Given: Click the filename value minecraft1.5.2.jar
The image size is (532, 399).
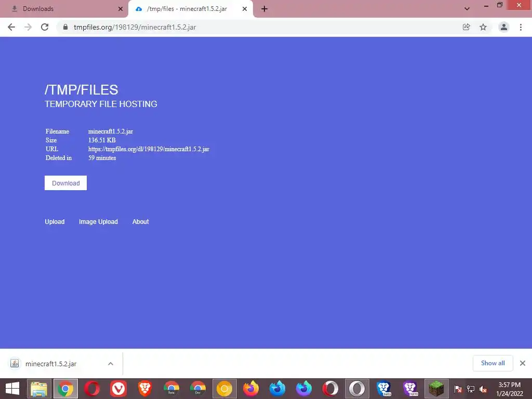Looking at the screenshot, I should coord(111,131).
